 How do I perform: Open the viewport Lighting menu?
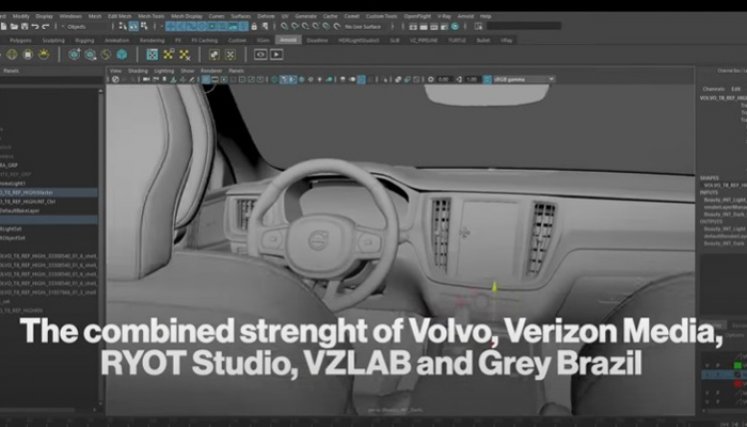click(x=164, y=71)
